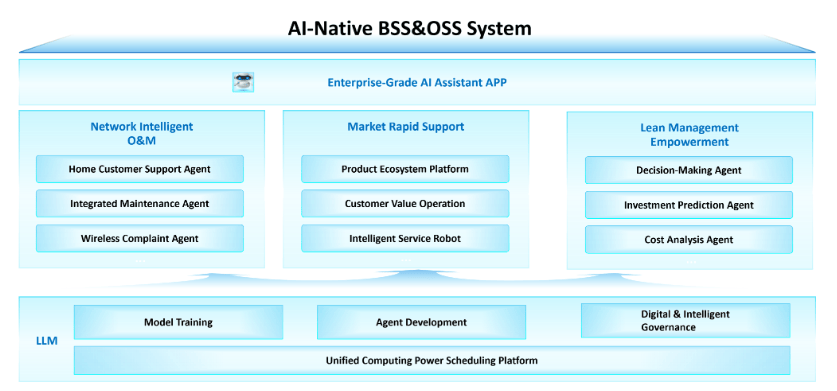Open Product Ecosystem Platform box
This screenshot has width=837, height=391.
405,169
